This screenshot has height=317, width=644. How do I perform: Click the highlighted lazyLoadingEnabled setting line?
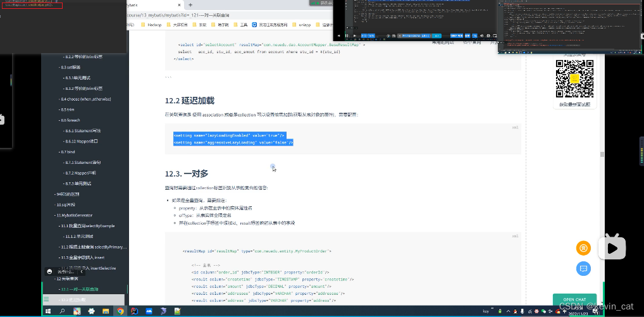229,135
